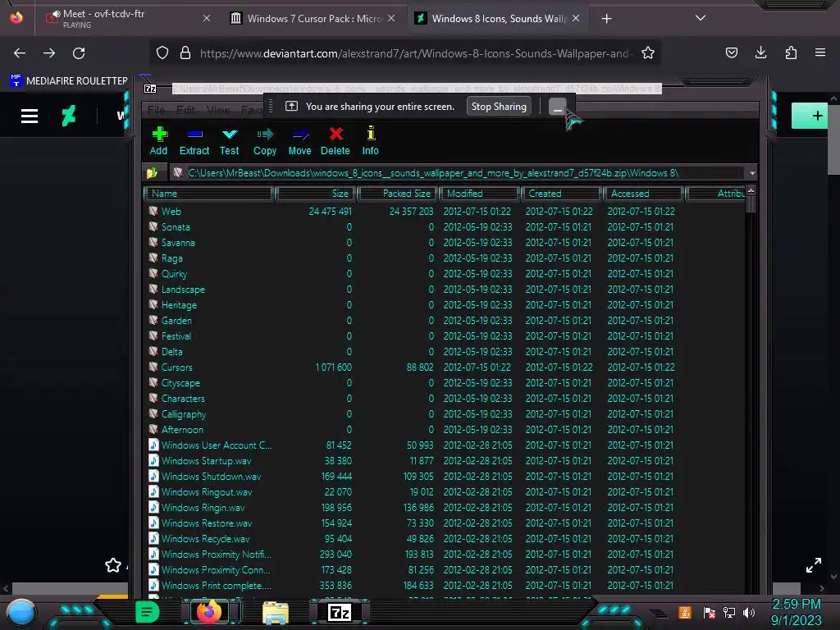The image size is (840, 630).
Task: Open File Explorer from the taskbar
Action: click(x=276, y=612)
